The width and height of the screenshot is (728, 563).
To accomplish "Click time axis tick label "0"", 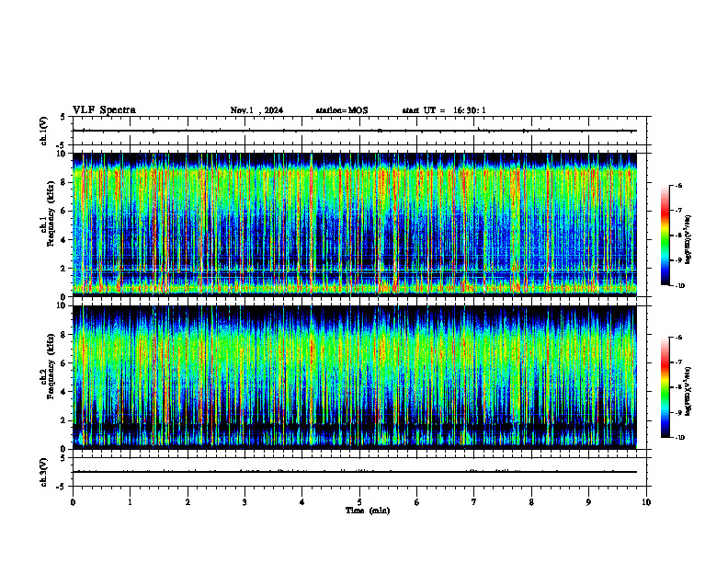I will click(73, 502).
